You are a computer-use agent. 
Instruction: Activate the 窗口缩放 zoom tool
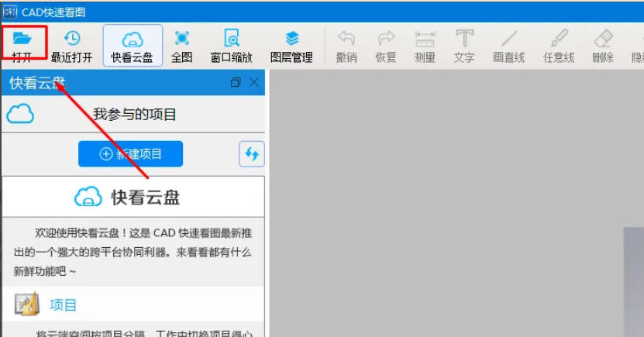(x=231, y=46)
